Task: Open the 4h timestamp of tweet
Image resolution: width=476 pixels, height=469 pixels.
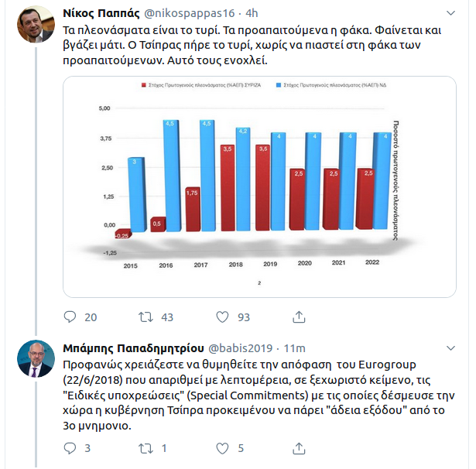Action: click(252, 13)
